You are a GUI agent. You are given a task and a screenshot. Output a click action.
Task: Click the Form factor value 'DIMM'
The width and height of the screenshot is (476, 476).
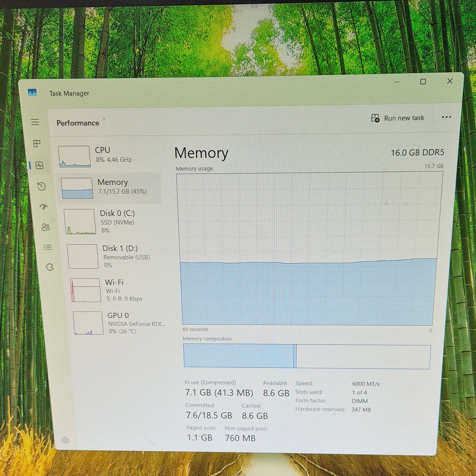[x=360, y=401]
